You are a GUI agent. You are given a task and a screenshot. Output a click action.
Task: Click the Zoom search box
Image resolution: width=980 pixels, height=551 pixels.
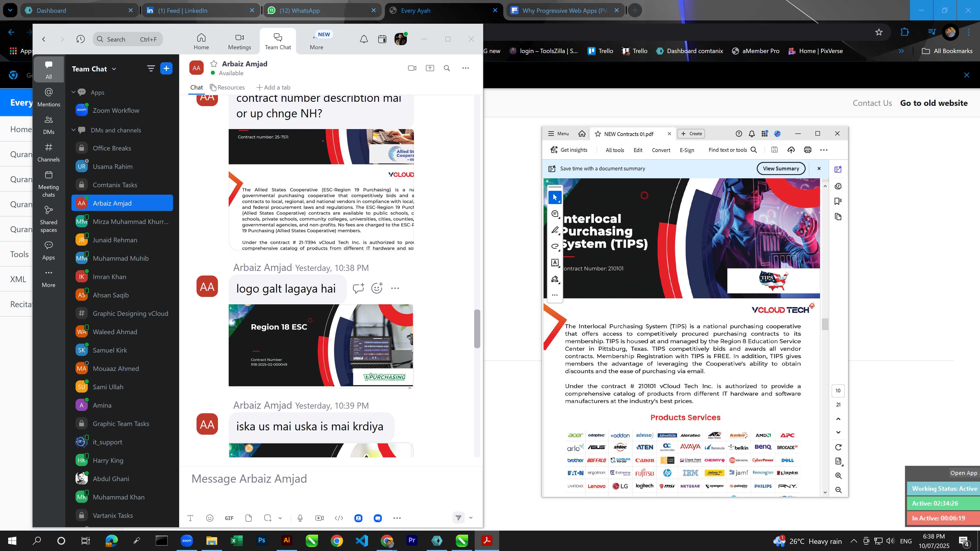[x=128, y=39]
